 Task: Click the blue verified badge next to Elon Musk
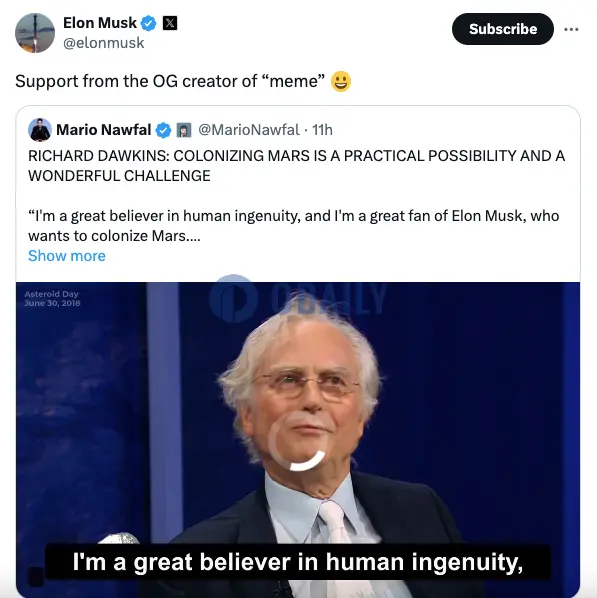148,23
